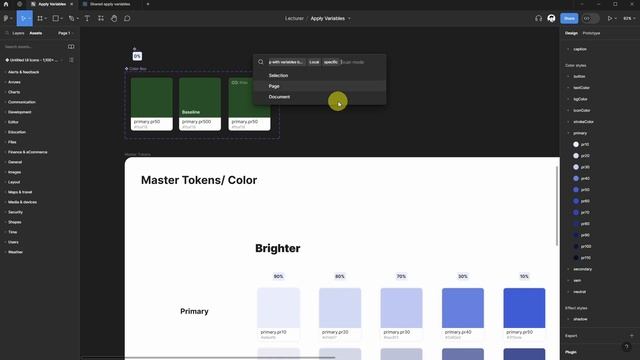
Task: Click the 'Brighter' heading on canvas
Action: [x=278, y=248]
